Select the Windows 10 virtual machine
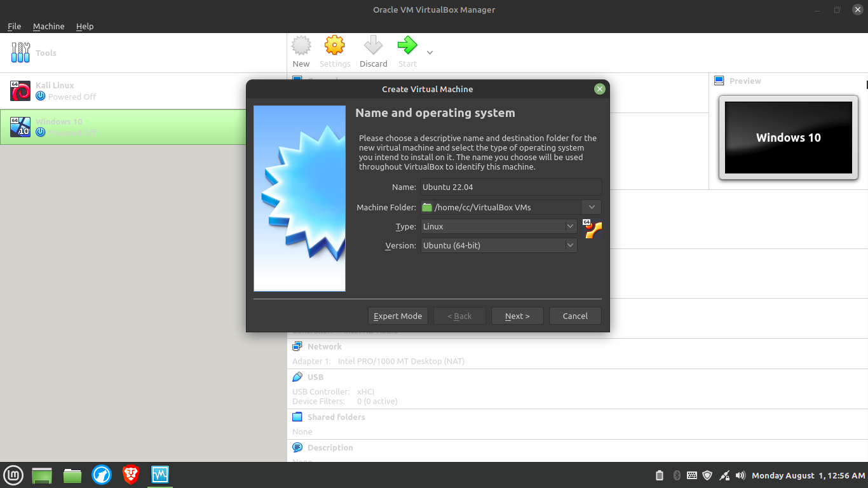The image size is (868, 488). [58, 126]
